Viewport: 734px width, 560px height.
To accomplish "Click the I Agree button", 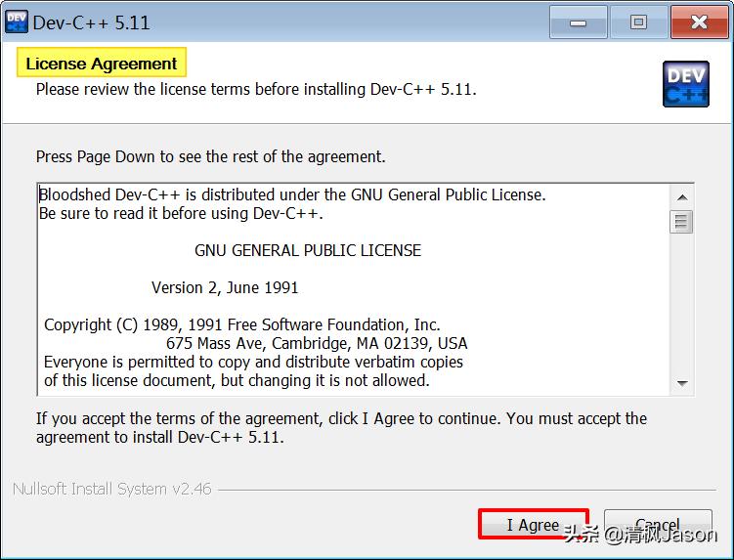I will tap(534, 524).
